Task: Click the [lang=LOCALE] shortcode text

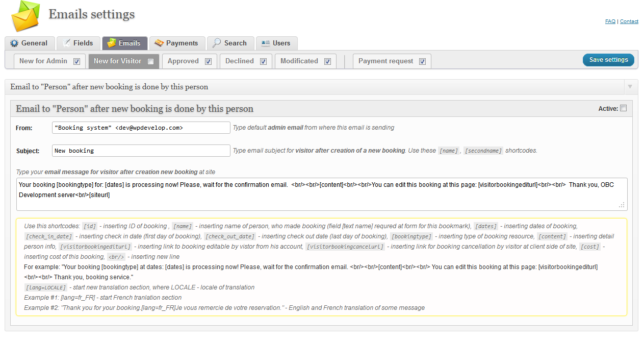Action: [45, 287]
